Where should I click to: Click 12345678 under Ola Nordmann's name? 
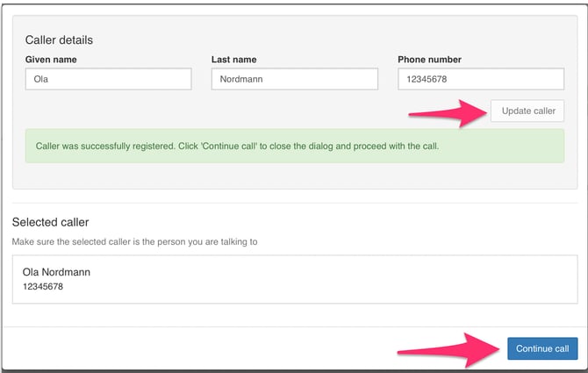(x=42, y=286)
